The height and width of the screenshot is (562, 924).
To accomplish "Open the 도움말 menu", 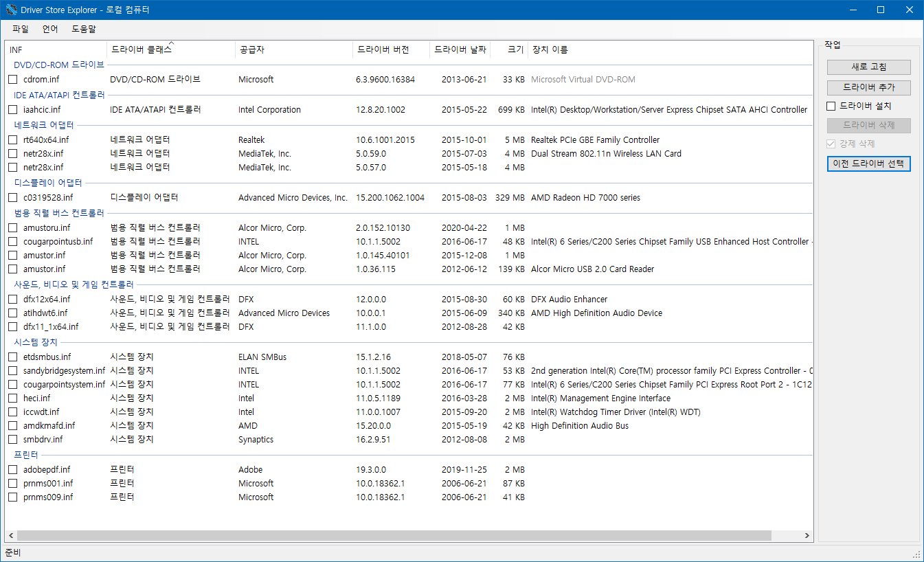I will click(84, 30).
